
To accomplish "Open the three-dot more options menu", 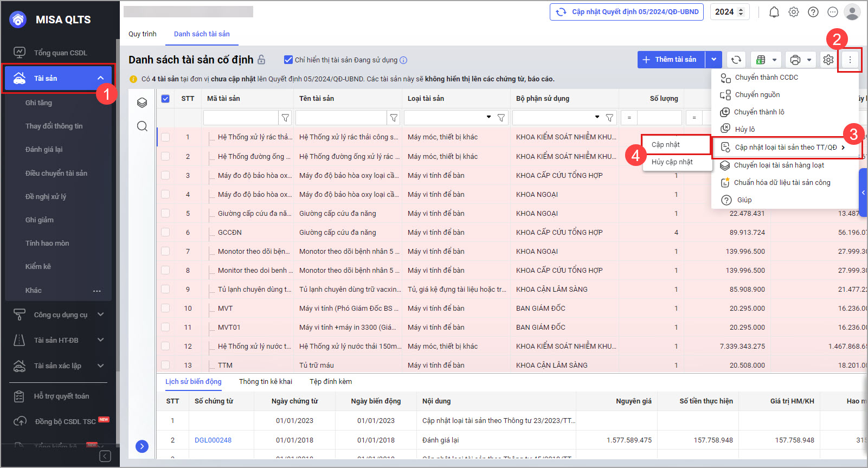I will (850, 60).
